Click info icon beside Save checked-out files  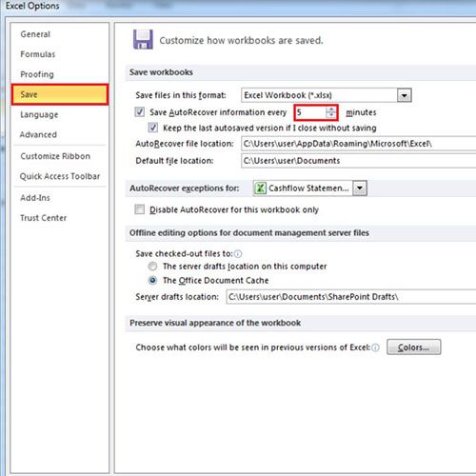238,254
